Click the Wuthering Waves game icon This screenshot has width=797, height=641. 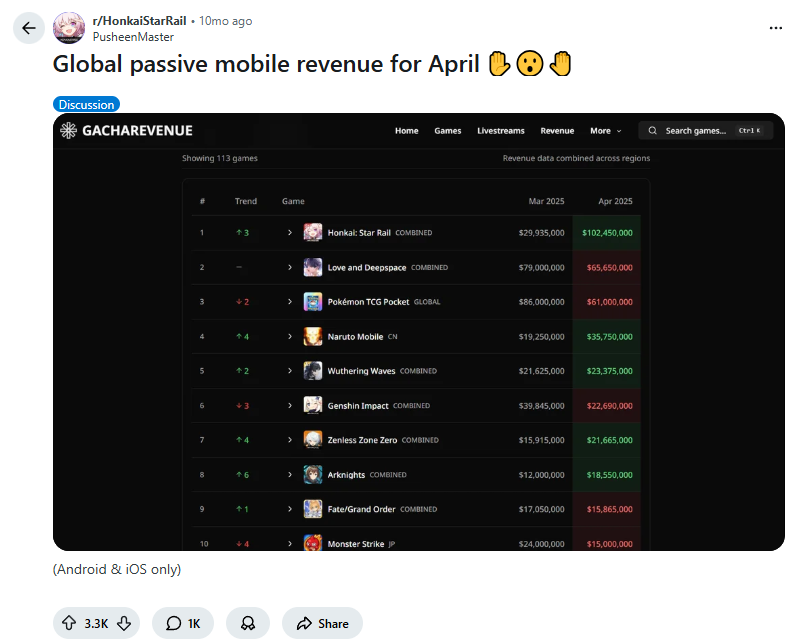(x=313, y=371)
